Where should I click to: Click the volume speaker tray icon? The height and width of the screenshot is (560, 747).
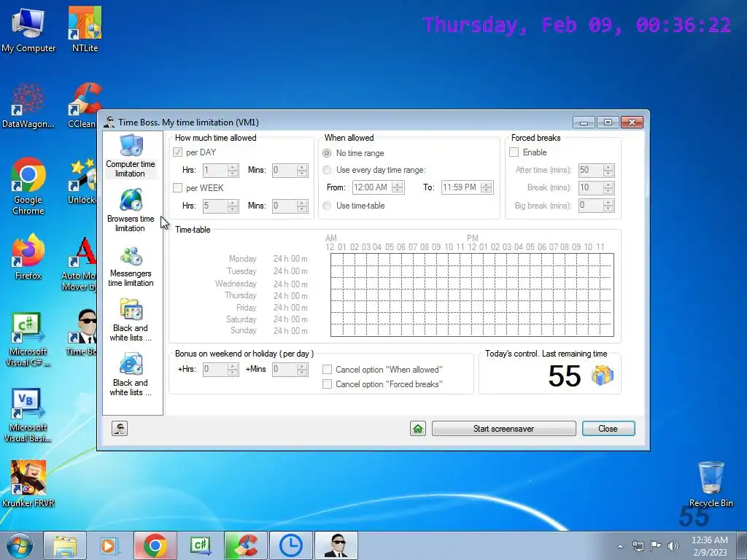point(673,546)
